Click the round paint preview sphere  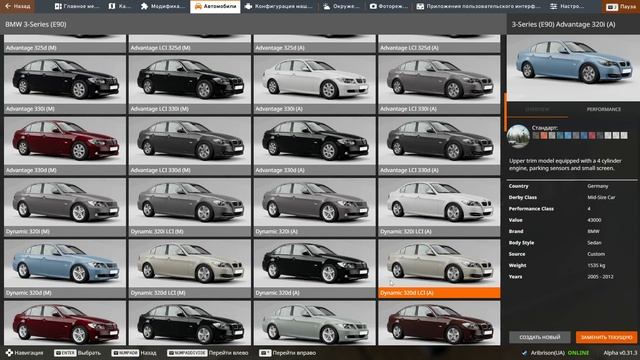[518, 136]
